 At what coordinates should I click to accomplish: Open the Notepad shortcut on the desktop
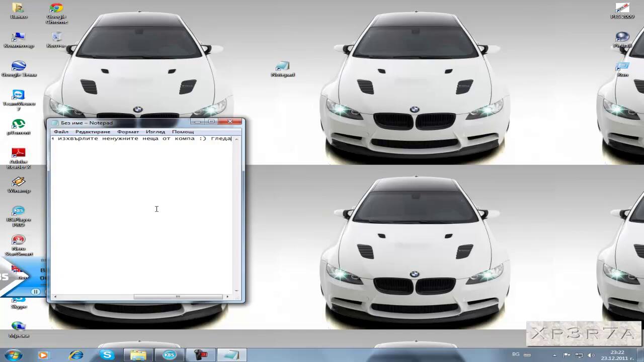(283, 68)
